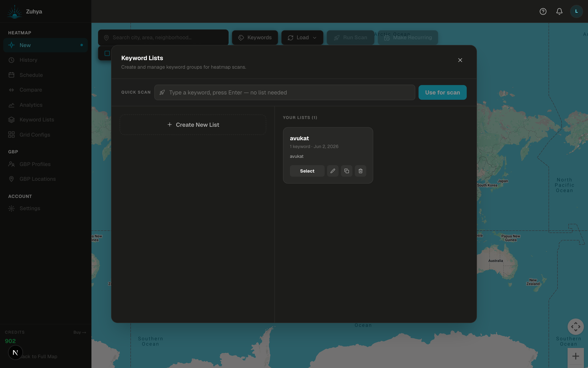Select the avukat keyword list

(x=307, y=171)
